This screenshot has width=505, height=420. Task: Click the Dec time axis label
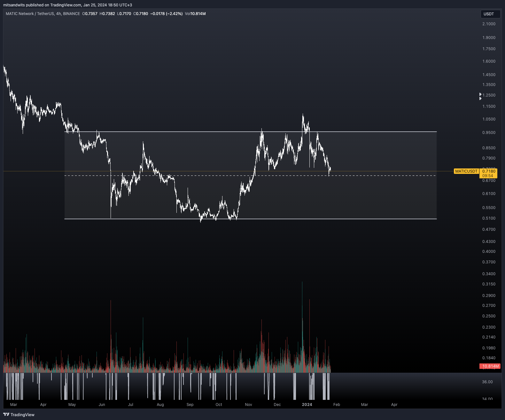[277, 405]
